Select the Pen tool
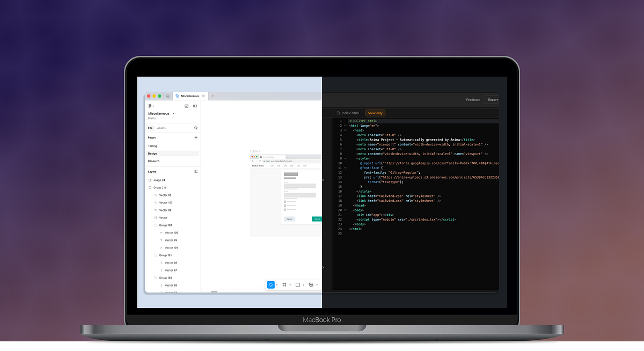Screen dimensions: 644x351 click(x=311, y=285)
